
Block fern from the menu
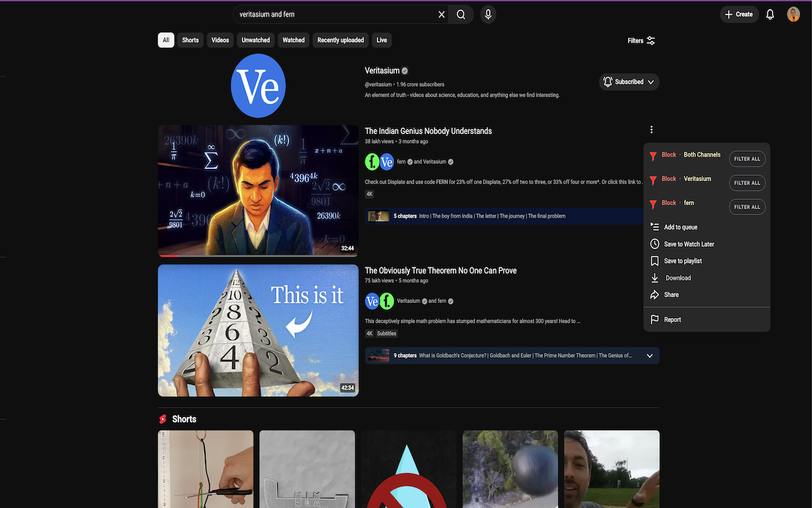point(678,203)
